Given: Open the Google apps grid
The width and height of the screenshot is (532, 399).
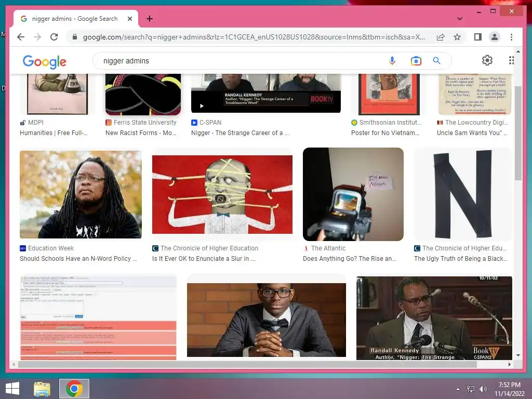Looking at the screenshot, I should click(511, 60).
